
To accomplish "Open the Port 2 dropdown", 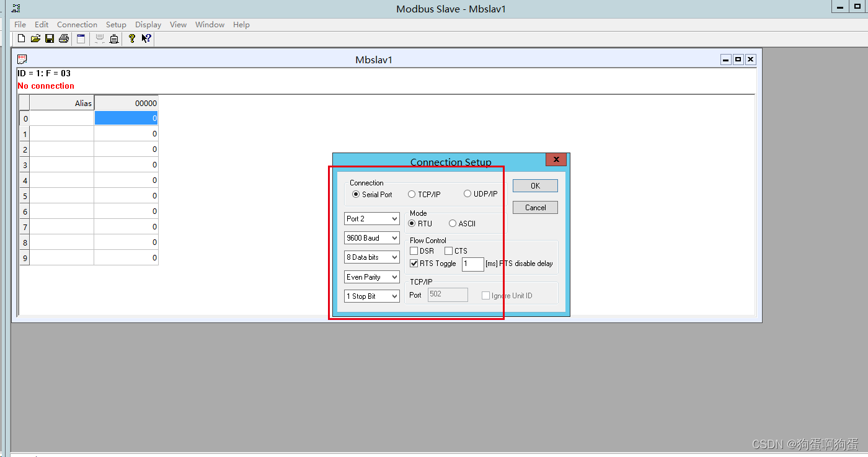I will [372, 219].
